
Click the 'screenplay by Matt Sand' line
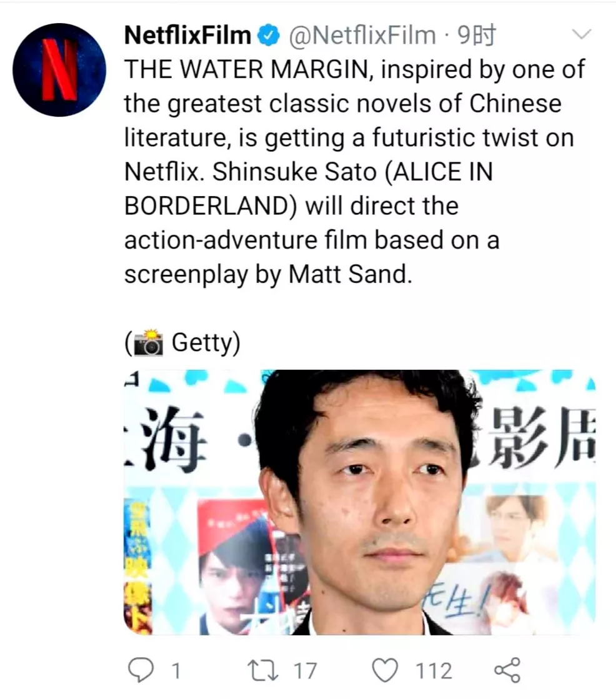pyautogui.click(x=269, y=274)
